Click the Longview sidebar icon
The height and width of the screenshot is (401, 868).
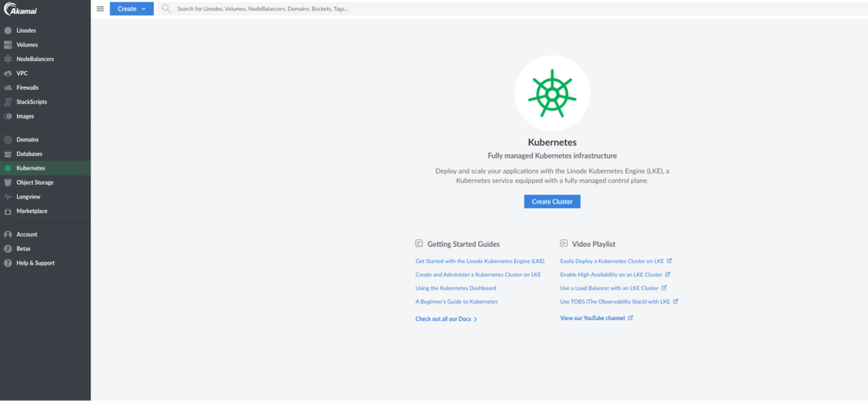(x=8, y=197)
